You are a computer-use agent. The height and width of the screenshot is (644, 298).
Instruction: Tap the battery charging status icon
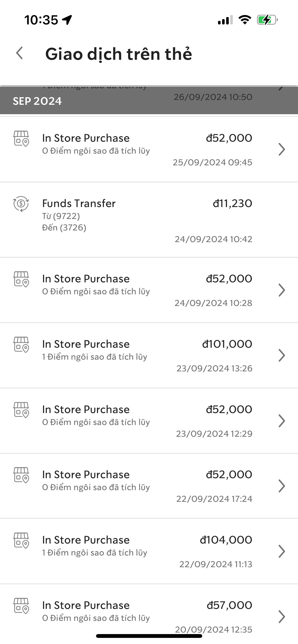(267, 20)
